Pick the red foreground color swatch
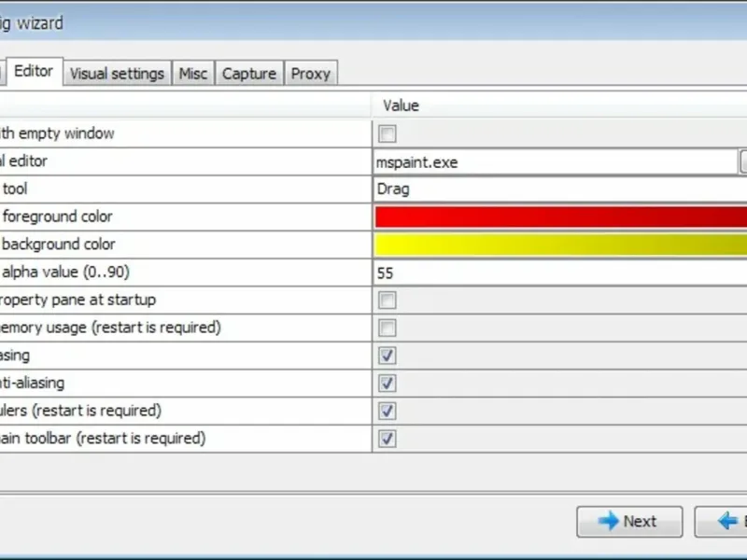747x560 pixels. coord(560,217)
